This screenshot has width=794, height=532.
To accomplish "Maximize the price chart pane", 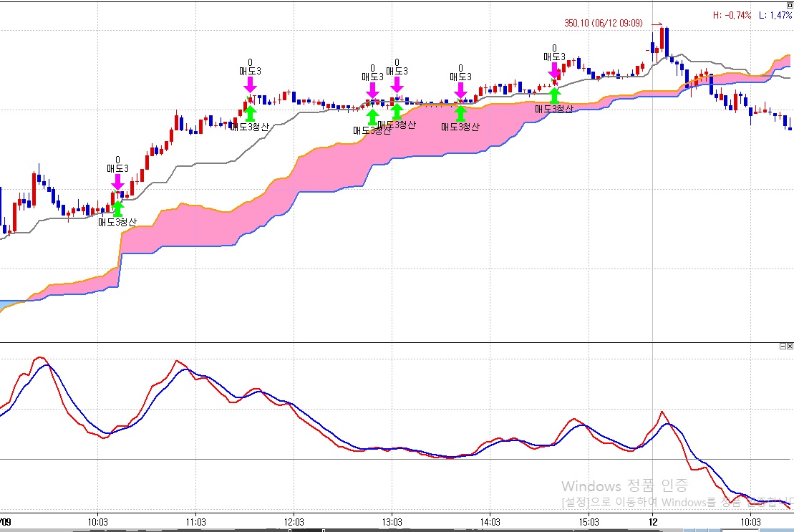I will [x=790, y=5].
